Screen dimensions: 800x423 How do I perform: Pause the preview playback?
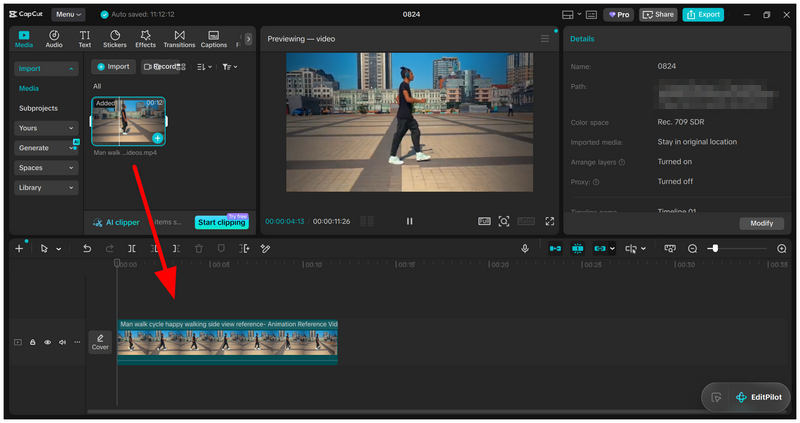tap(409, 221)
